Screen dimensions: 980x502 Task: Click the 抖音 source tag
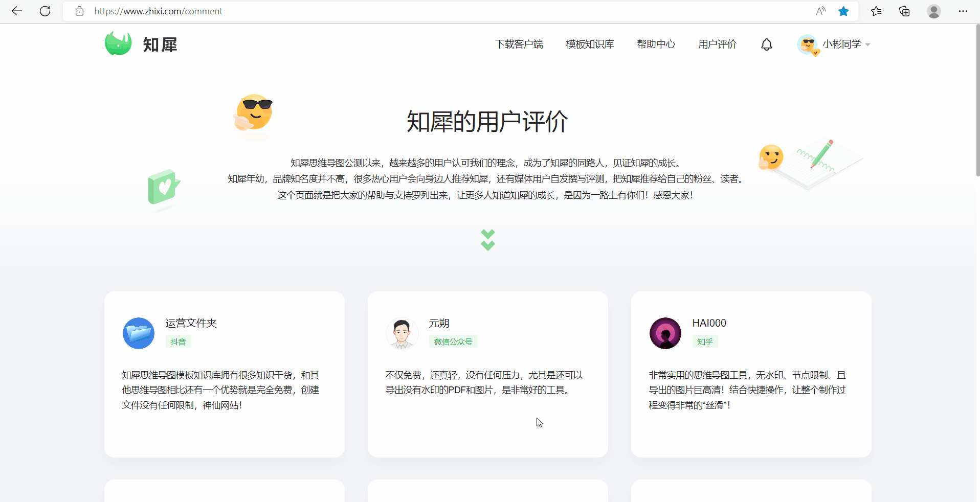(178, 341)
